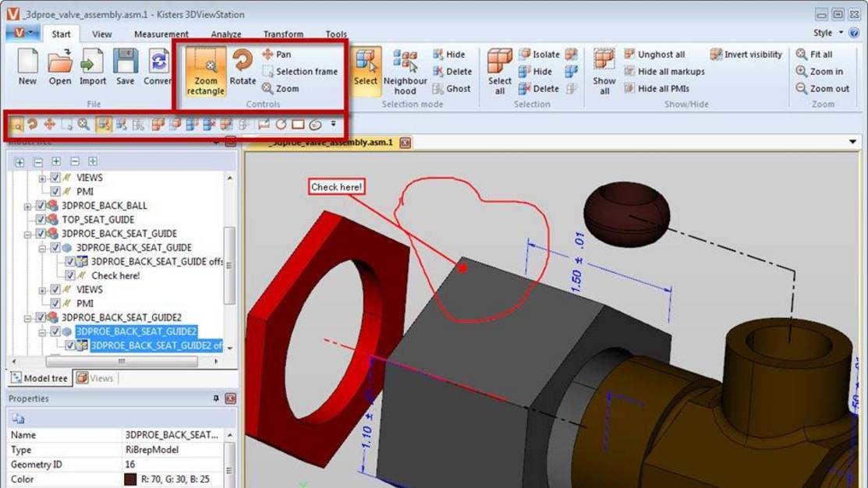Click Hide all PMIs
Viewport: 868px width, 488px height.
(657, 89)
